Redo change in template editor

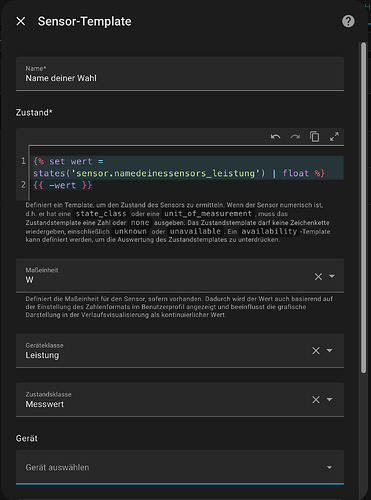pyautogui.click(x=295, y=137)
